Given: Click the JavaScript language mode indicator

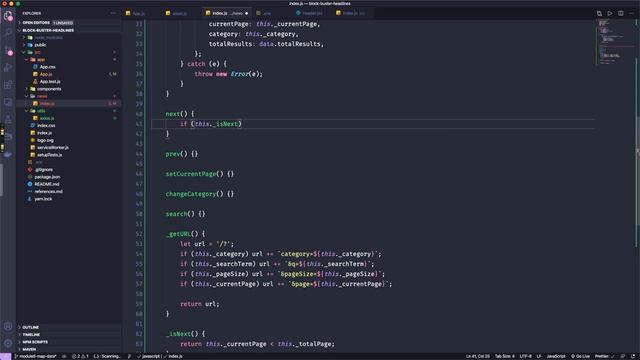Looking at the screenshot, I should (x=556, y=356).
